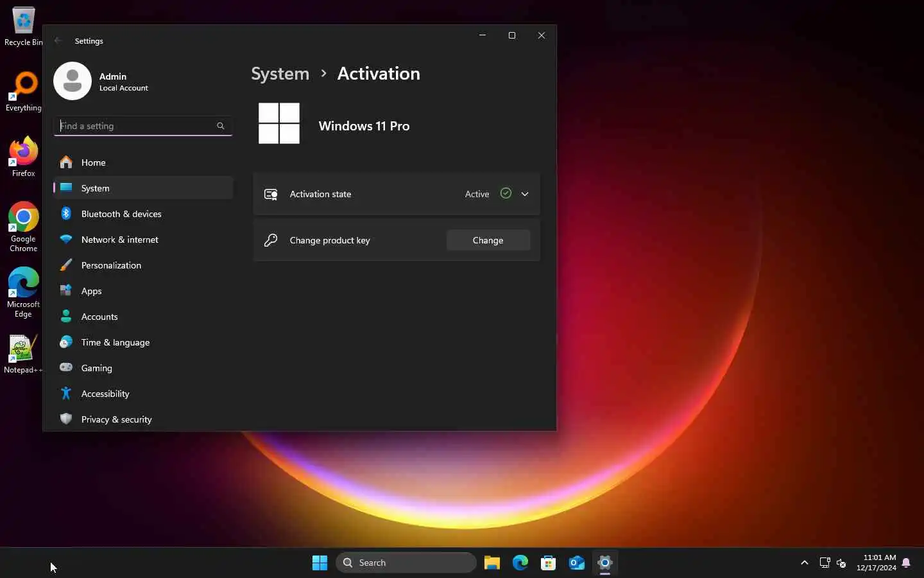This screenshot has height=578, width=924.
Task: Select System in the sidebar
Action: click(143, 188)
